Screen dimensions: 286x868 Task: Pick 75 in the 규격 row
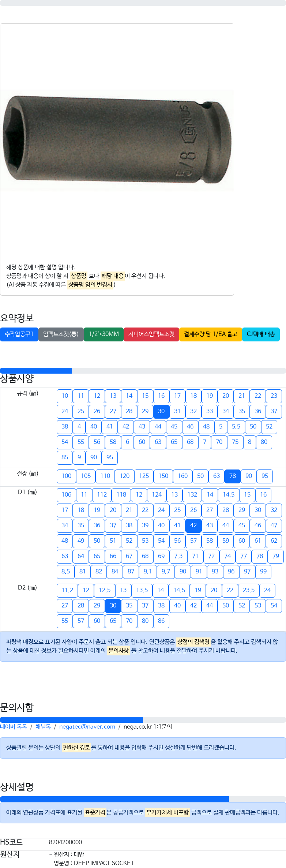tap(235, 442)
